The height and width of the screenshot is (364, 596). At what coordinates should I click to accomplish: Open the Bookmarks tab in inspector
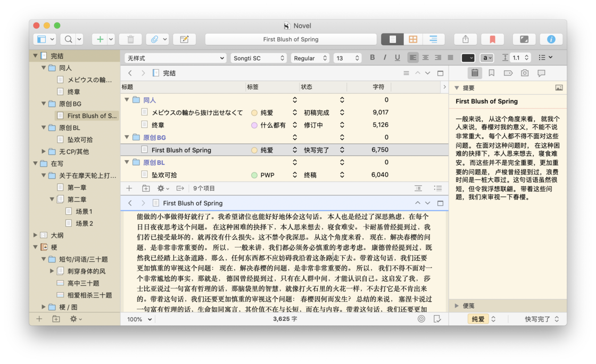pyautogui.click(x=491, y=73)
